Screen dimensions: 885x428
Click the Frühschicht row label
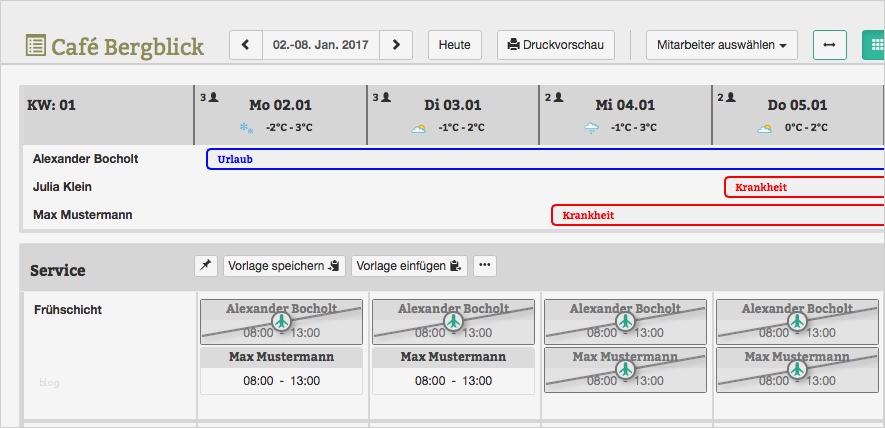coord(68,310)
